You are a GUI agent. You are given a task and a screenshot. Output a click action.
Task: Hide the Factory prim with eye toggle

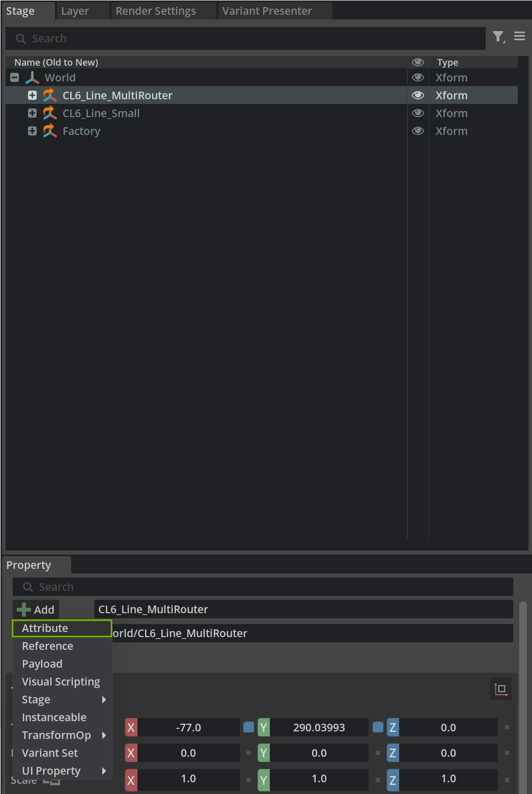coord(418,131)
